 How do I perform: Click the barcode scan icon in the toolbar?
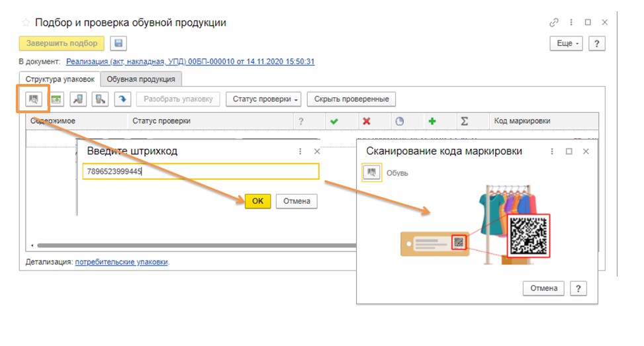34,99
